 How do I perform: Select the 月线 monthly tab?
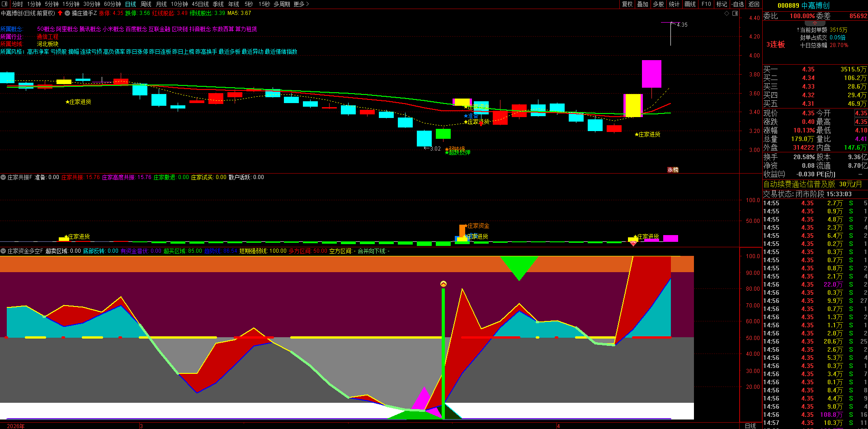point(161,4)
